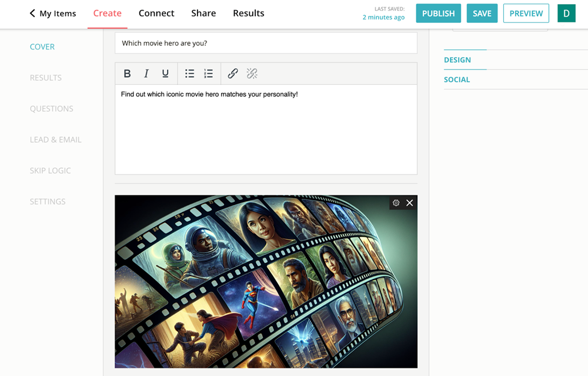Preview the quiz
The width and height of the screenshot is (588, 376).
pos(526,12)
